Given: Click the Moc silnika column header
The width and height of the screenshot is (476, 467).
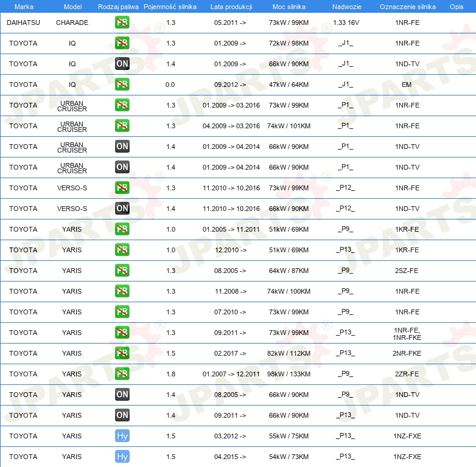Looking at the screenshot, I should click(x=289, y=7).
